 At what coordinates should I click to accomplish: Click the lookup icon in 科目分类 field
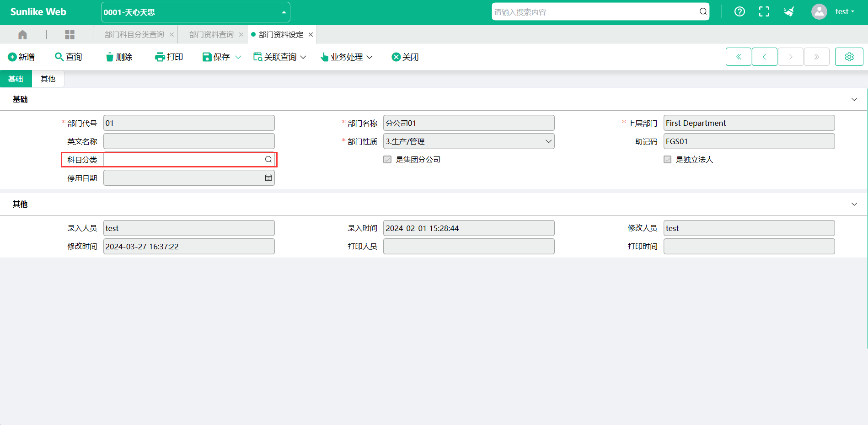pyautogui.click(x=268, y=159)
